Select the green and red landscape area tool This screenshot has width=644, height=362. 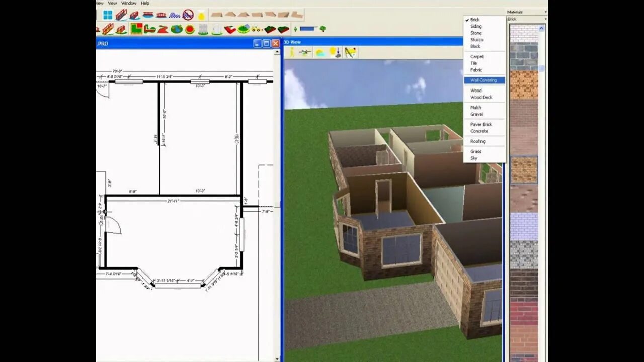(136, 29)
